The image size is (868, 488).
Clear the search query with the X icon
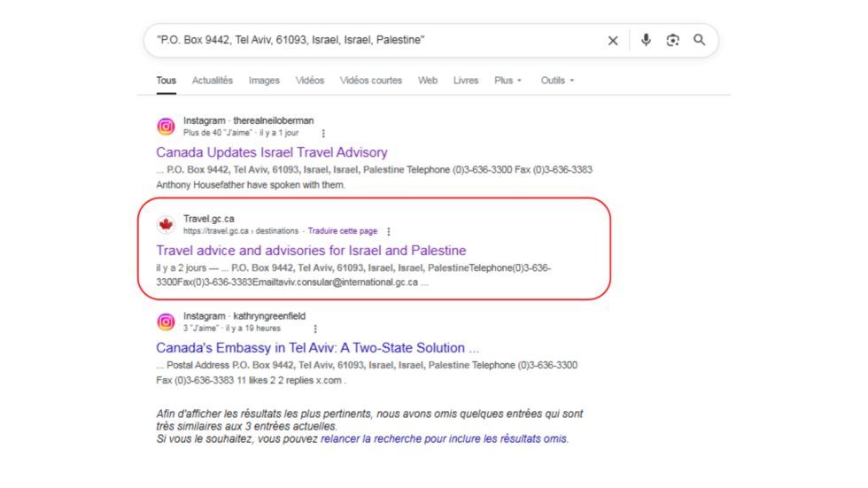pyautogui.click(x=613, y=41)
